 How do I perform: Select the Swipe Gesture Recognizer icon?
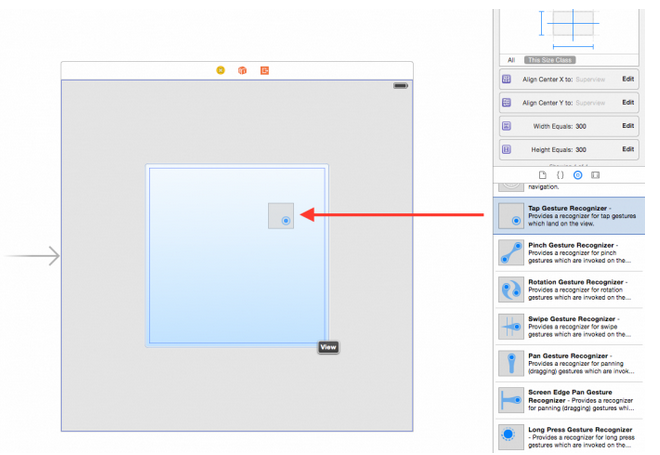point(511,327)
